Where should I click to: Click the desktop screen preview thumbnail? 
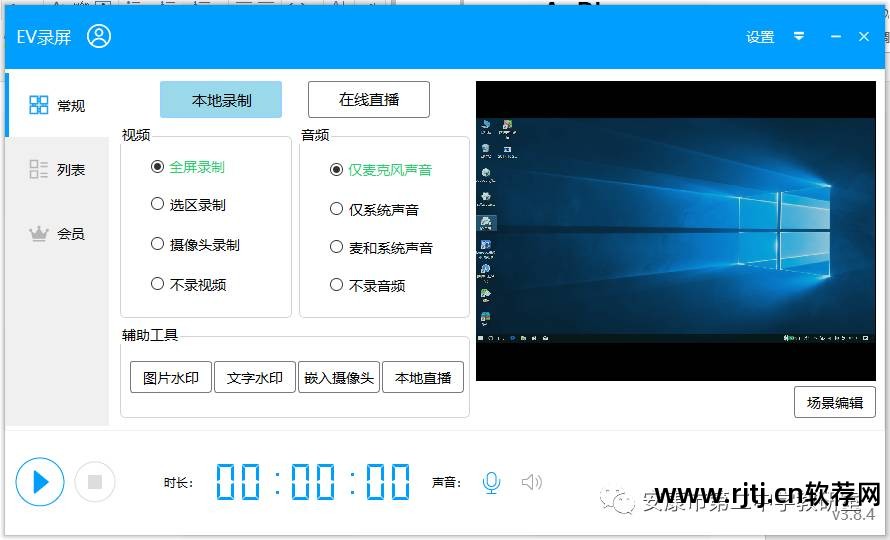(675, 231)
